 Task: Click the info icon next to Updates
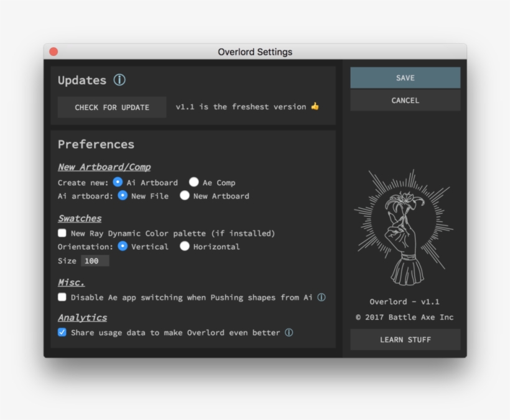(x=119, y=80)
